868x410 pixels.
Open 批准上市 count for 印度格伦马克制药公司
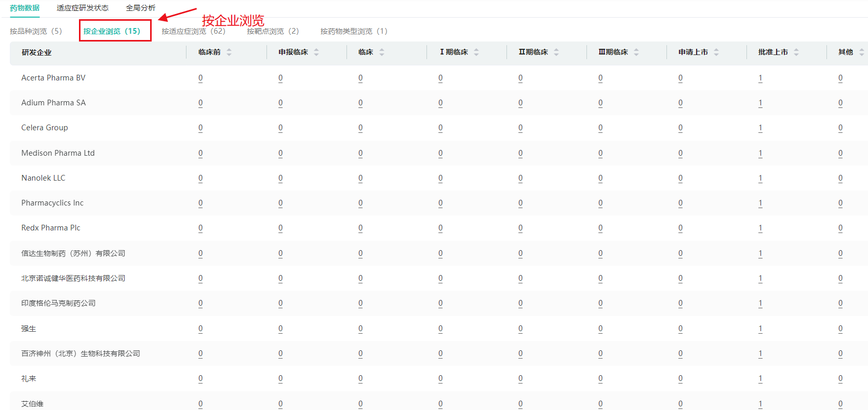760,304
